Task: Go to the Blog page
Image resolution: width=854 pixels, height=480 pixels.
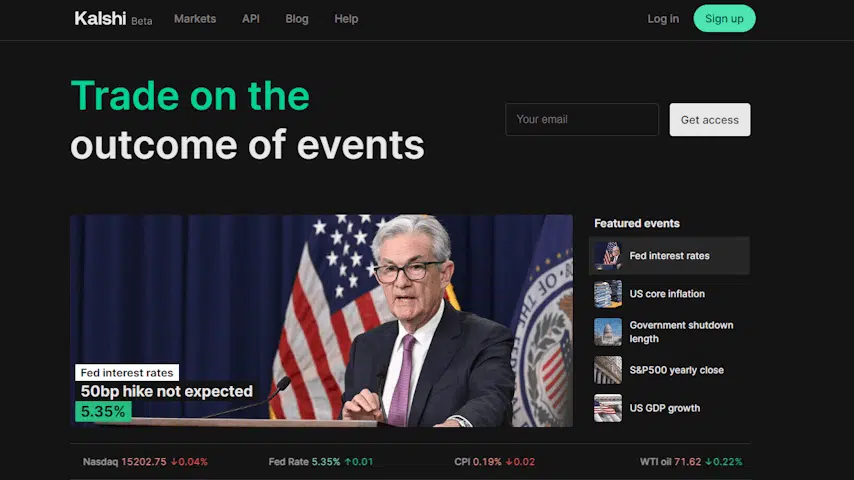Action: pyautogui.click(x=297, y=19)
